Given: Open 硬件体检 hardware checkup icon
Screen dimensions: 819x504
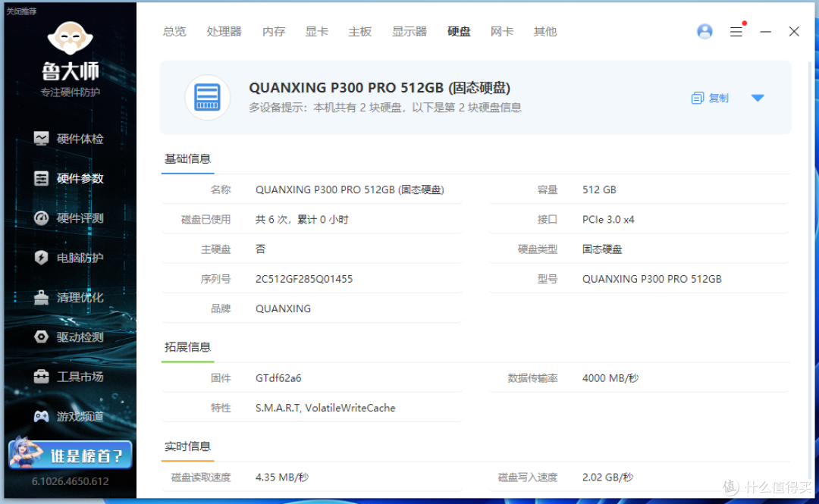Looking at the screenshot, I should (x=41, y=139).
